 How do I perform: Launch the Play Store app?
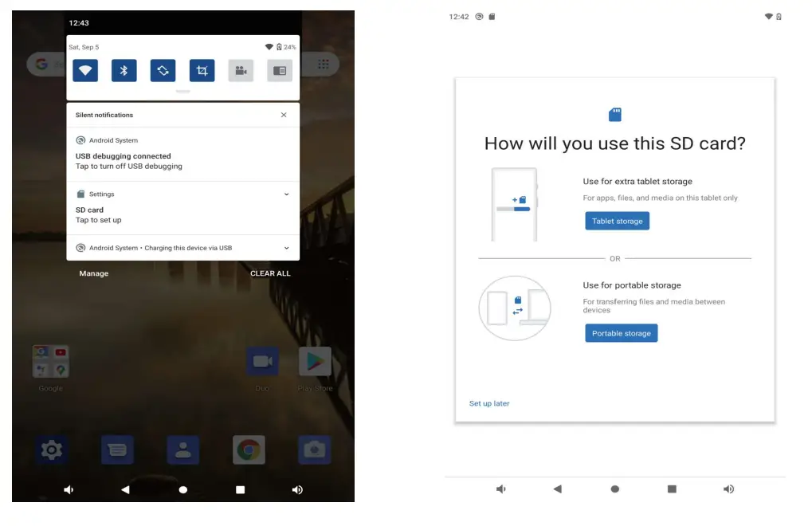[x=315, y=362]
